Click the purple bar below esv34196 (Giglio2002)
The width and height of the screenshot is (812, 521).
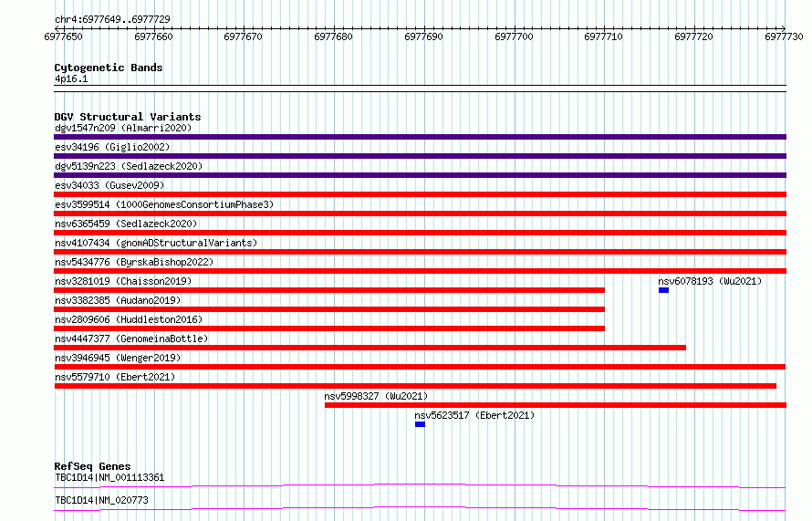pyautogui.click(x=420, y=156)
